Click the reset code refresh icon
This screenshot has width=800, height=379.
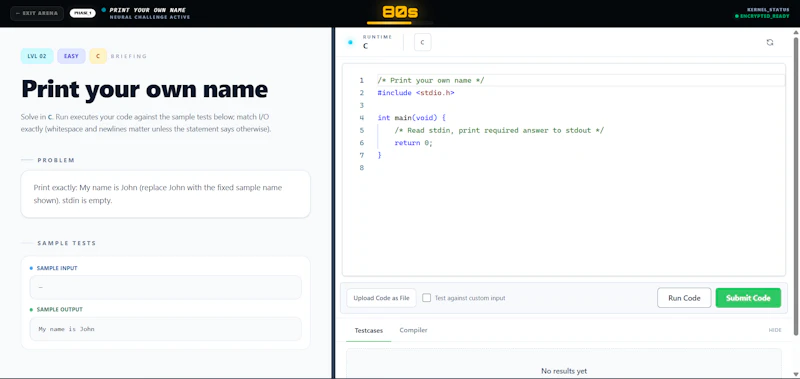(x=770, y=42)
